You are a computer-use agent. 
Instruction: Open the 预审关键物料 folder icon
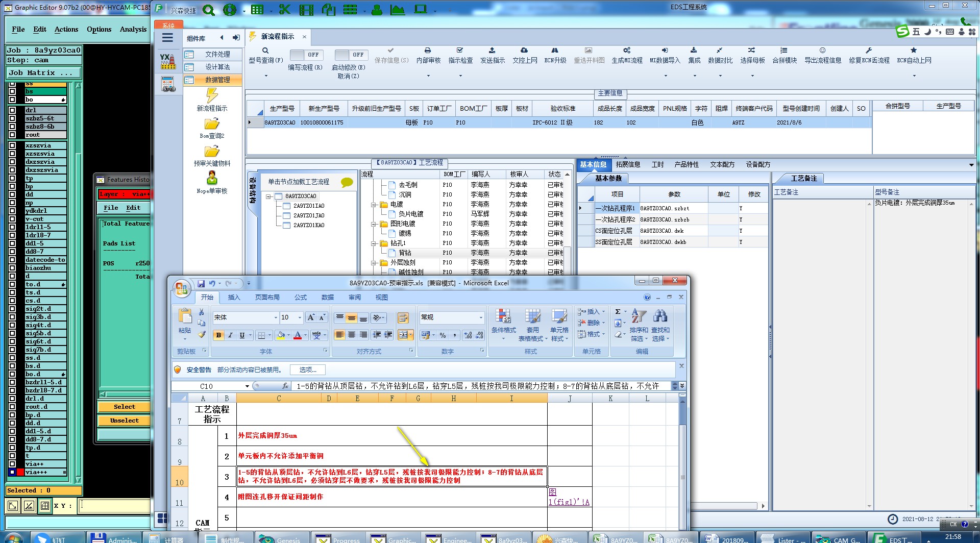pos(212,152)
